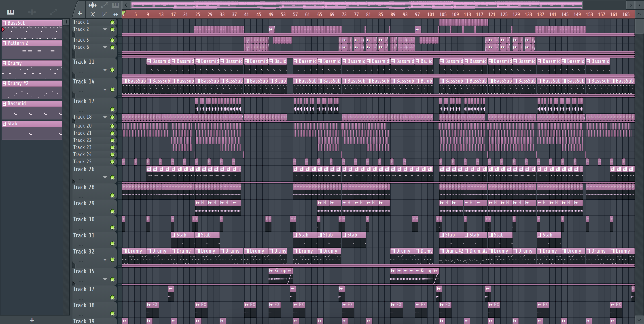Expand the Track 2 group arrow
Screen dimensions: 644x324
105,30
